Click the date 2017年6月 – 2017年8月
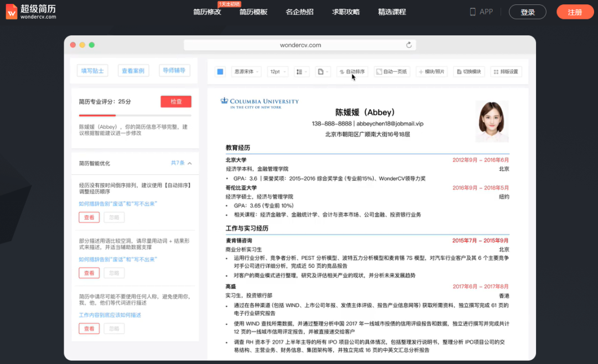This screenshot has height=364, width=598. (481, 287)
